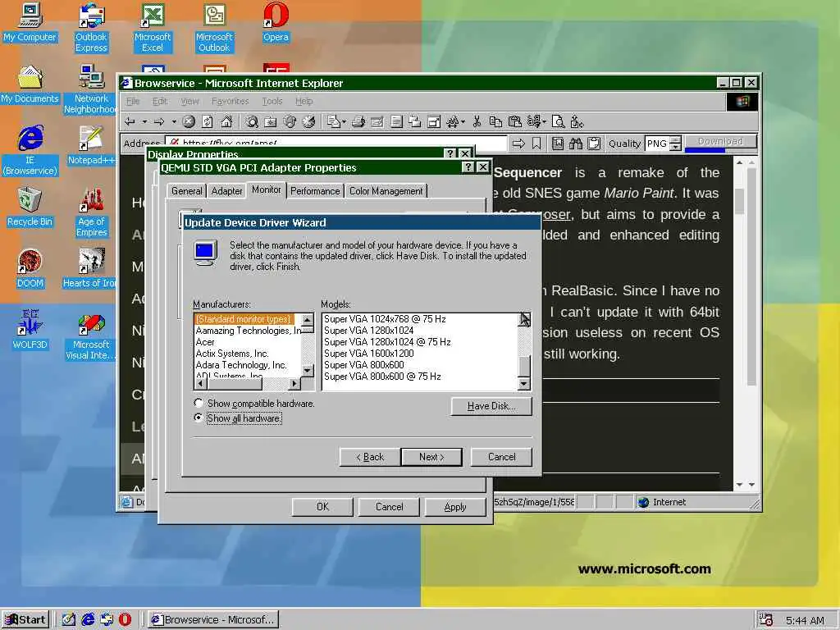Switch to the Performance tab
Image resolution: width=840 pixels, height=630 pixels.
(315, 190)
